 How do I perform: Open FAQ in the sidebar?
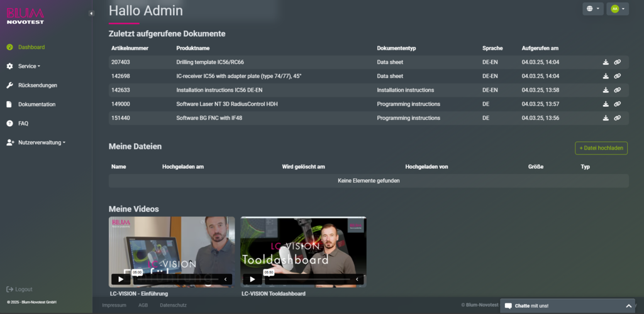click(23, 123)
